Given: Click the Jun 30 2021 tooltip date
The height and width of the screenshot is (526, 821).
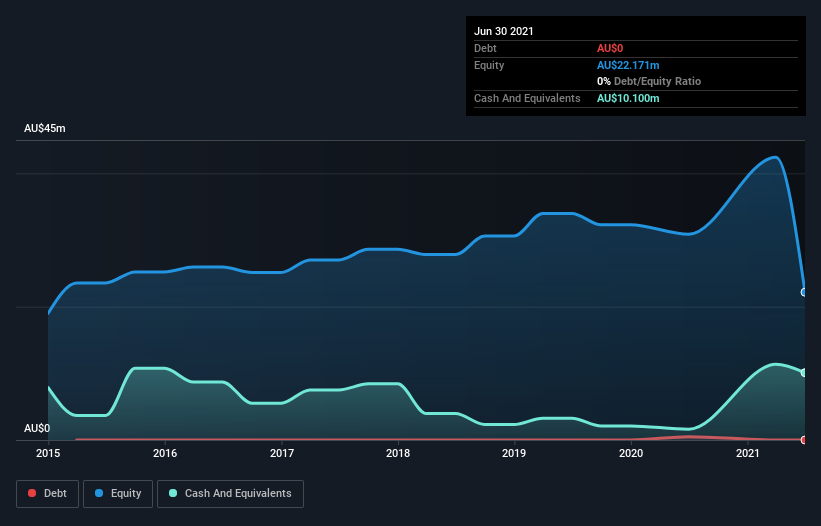Looking at the screenshot, I should tap(503, 31).
